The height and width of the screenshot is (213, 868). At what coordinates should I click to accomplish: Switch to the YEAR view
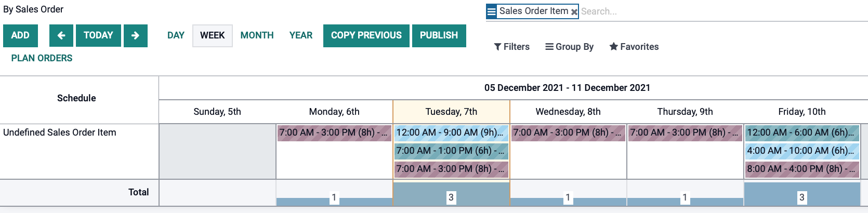click(x=301, y=35)
